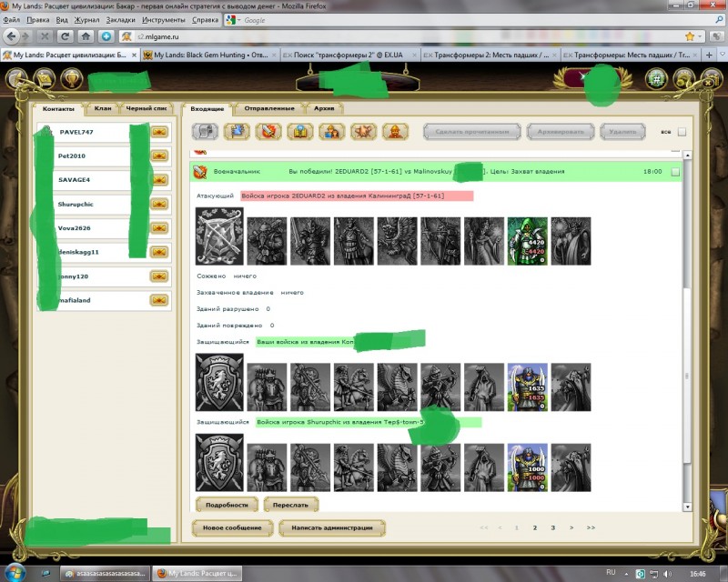The height and width of the screenshot is (582, 728).
Task: Click the mail icon beside contact SAVAGE4
Action: pyautogui.click(x=160, y=180)
